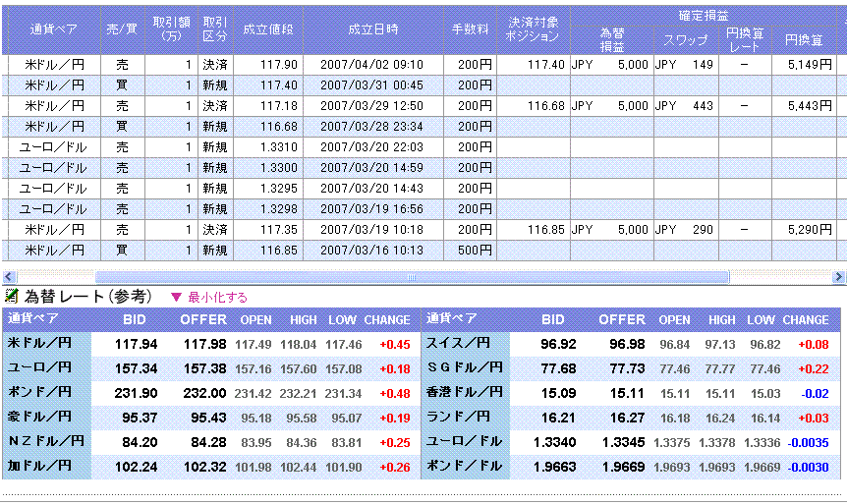The image size is (847, 504).
Task: Click the horizontal scrollbar thumb
Action: [x=412, y=277]
